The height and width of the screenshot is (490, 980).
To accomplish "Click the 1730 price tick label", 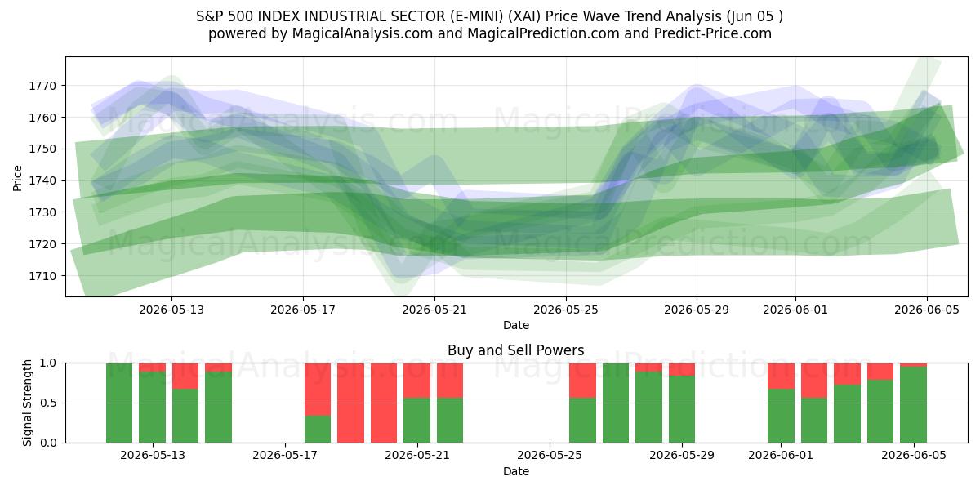I will (x=44, y=212).
